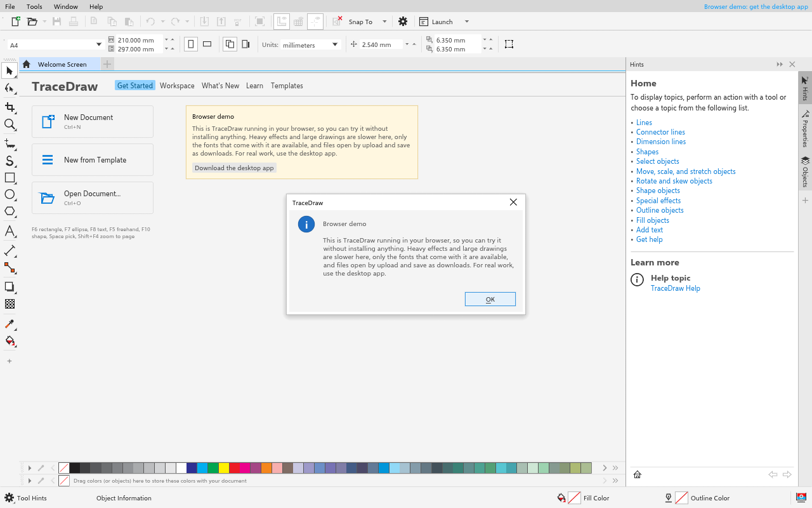Pick the white palette swatch
This screenshot has height=508, width=812.
[x=181, y=468]
